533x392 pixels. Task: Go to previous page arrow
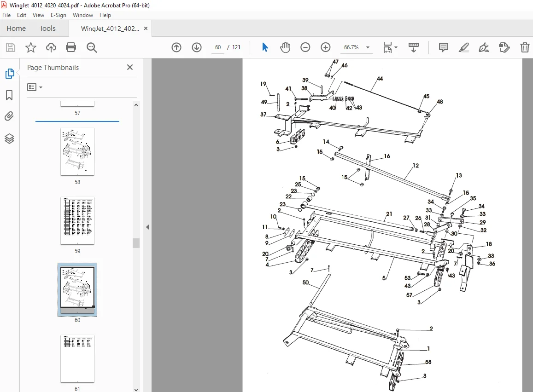tap(176, 47)
